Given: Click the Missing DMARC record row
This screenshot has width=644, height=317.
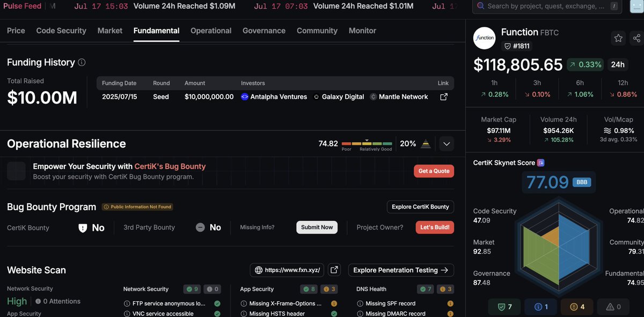Looking at the screenshot, I should point(405,313).
